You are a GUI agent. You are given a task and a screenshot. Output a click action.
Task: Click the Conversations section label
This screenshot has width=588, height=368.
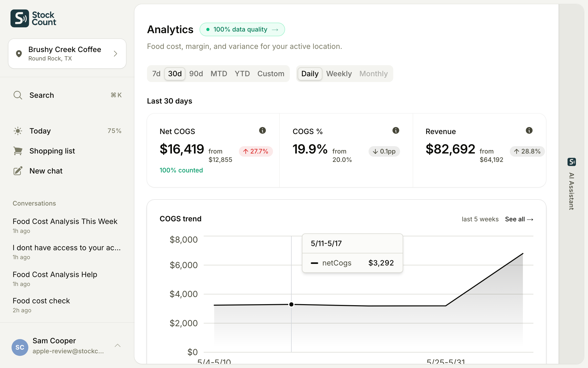point(34,203)
